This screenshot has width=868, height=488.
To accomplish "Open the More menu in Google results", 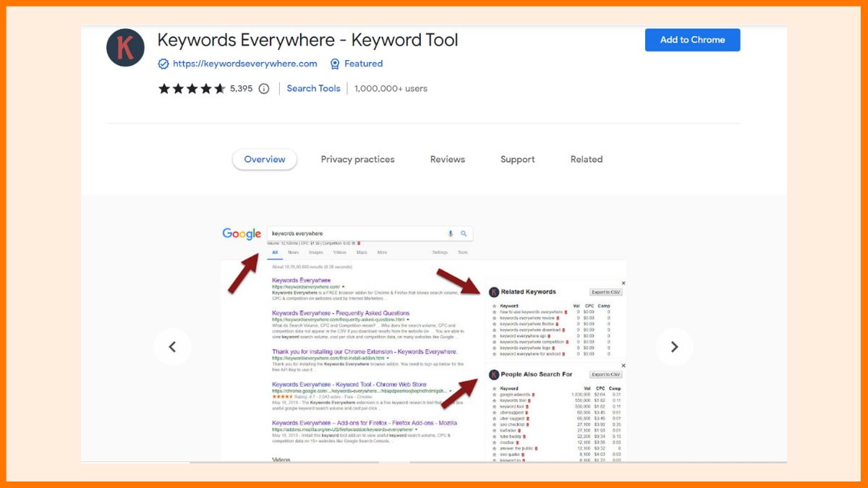I will [382, 252].
